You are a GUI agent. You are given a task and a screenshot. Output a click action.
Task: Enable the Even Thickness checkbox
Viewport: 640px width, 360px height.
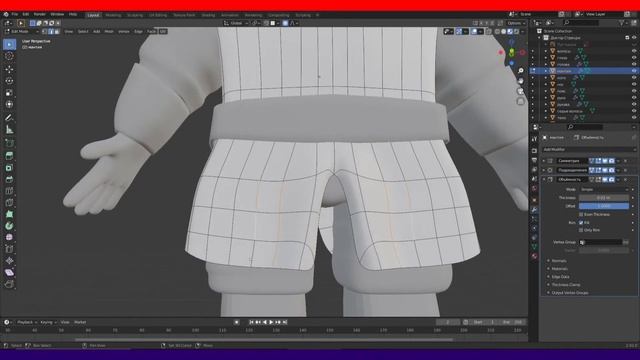(581, 214)
